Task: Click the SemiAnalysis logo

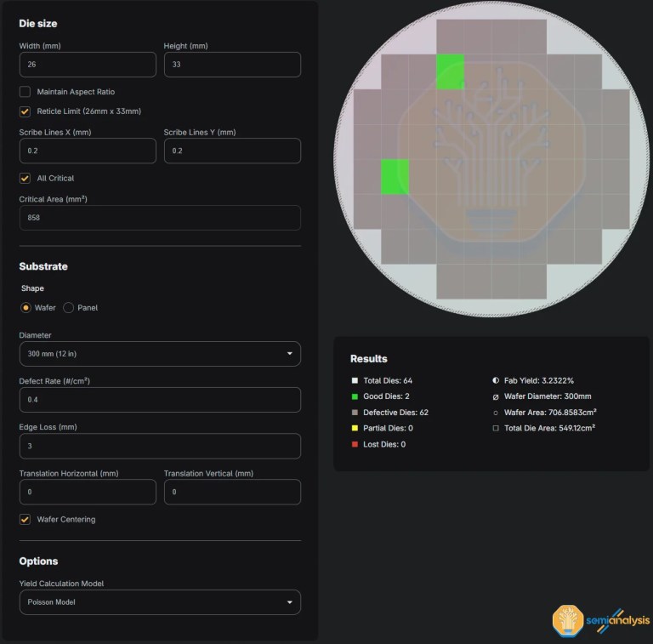Action: (x=600, y=620)
